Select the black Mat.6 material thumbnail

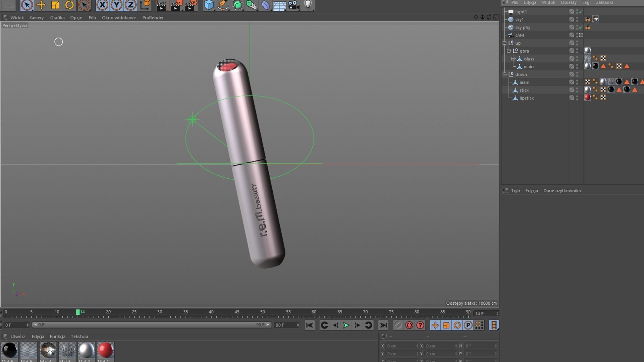click(9, 350)
